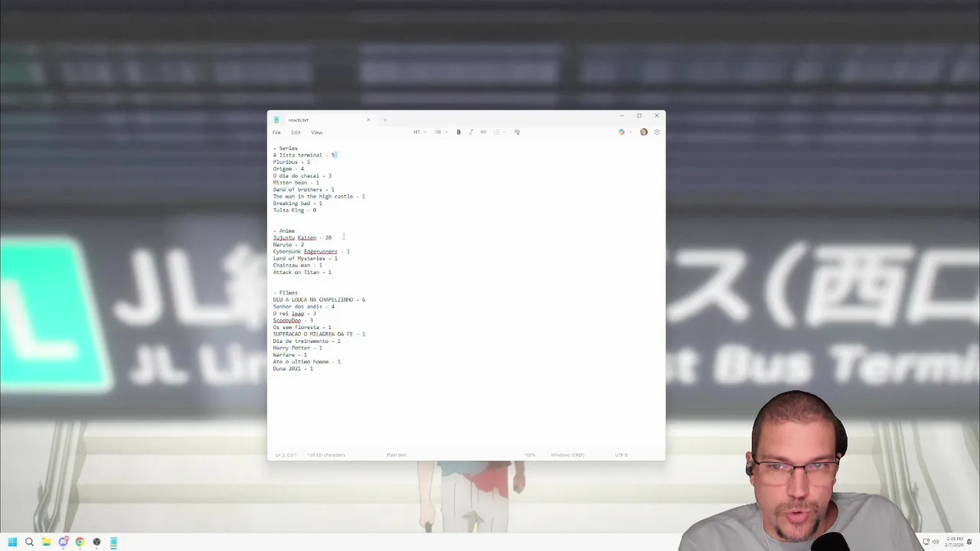Click the line 'Band of brothers - 1'

[x=304, y=190]
